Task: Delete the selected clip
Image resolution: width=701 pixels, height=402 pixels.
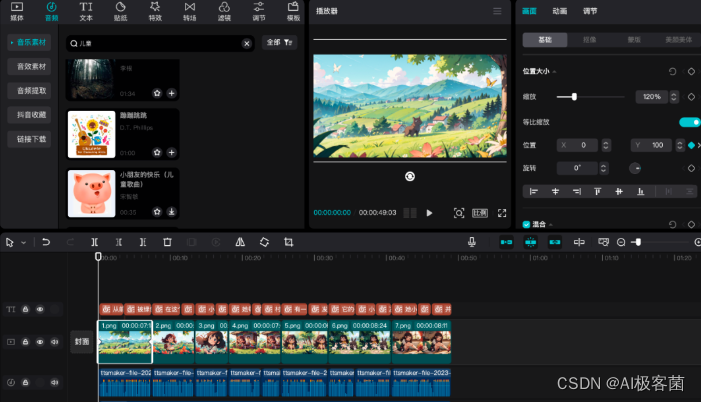Action: point(167,242)
